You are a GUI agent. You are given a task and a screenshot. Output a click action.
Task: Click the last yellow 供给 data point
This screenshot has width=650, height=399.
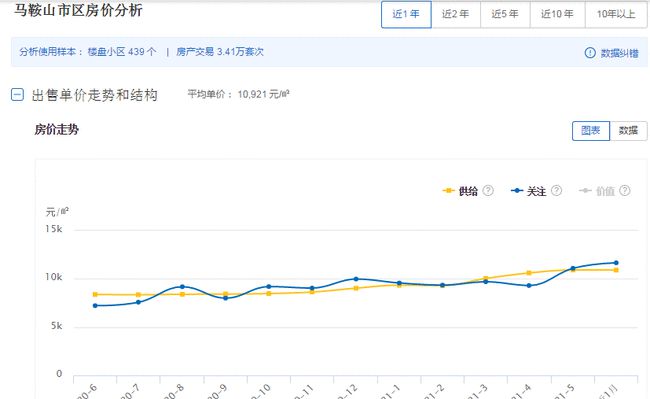tap(616, 270)
